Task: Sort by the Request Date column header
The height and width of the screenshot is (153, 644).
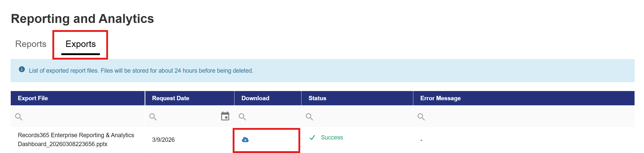Action: (x=170, y=98)
